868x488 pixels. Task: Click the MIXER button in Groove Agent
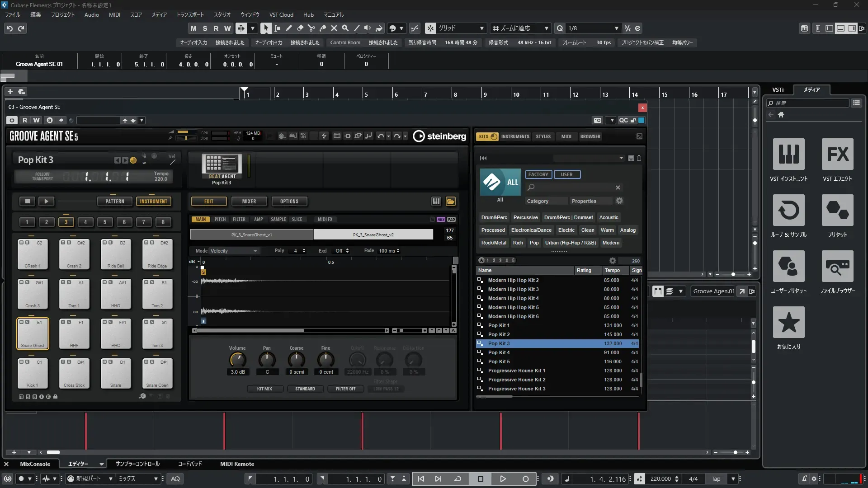click(x=249, y=202)
